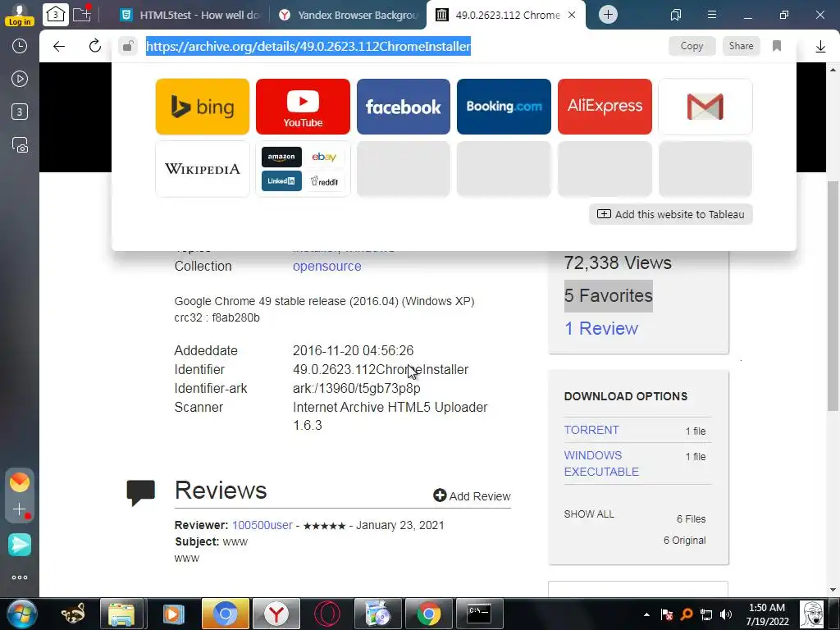This screenshot has height=630, width=840.
Task: Show hidden tray icons arrow
Action: (x=646, y=614)
